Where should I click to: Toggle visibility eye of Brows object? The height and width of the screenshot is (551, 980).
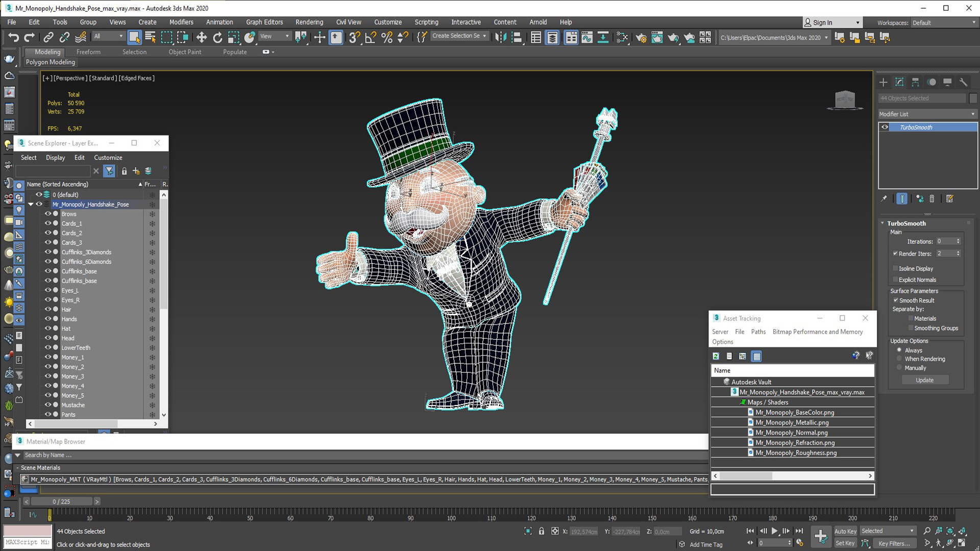47,214
